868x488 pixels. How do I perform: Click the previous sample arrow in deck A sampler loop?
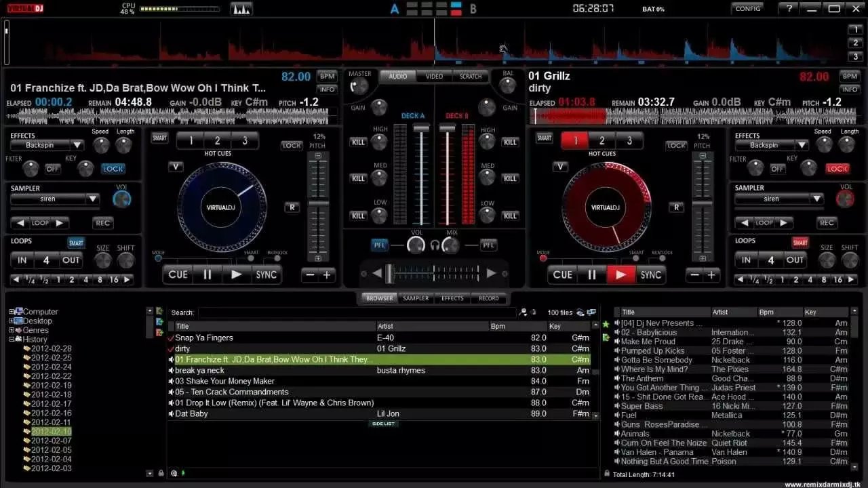tap(20, 222)
